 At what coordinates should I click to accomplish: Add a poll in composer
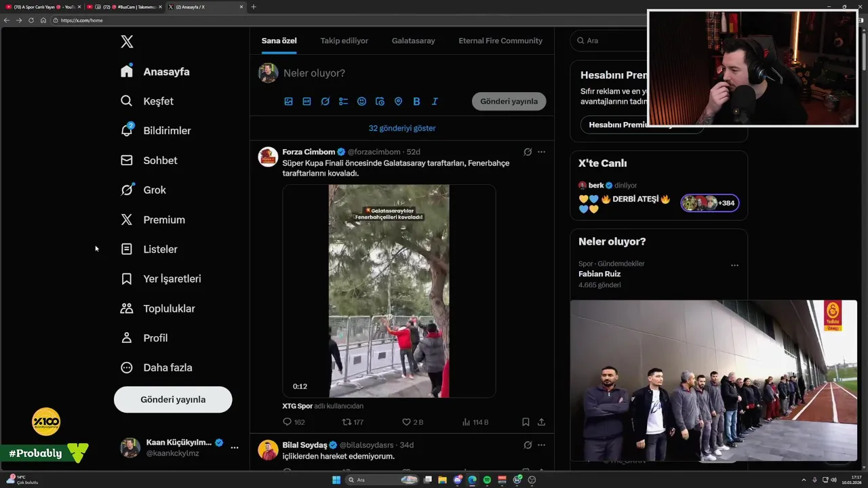click(343, 101)
